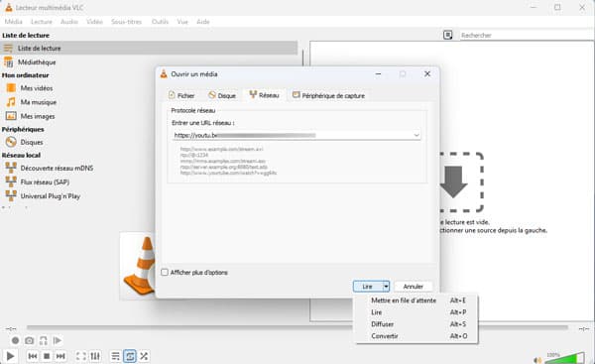Switch to Périphérique de capture tab
The image size is (595, 364).
coord(328,95)
